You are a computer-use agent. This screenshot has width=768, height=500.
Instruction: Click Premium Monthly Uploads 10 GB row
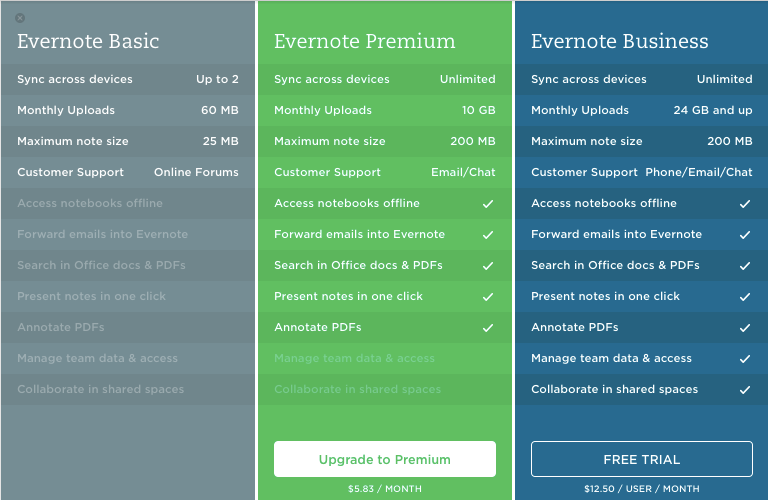coord(385,110)
